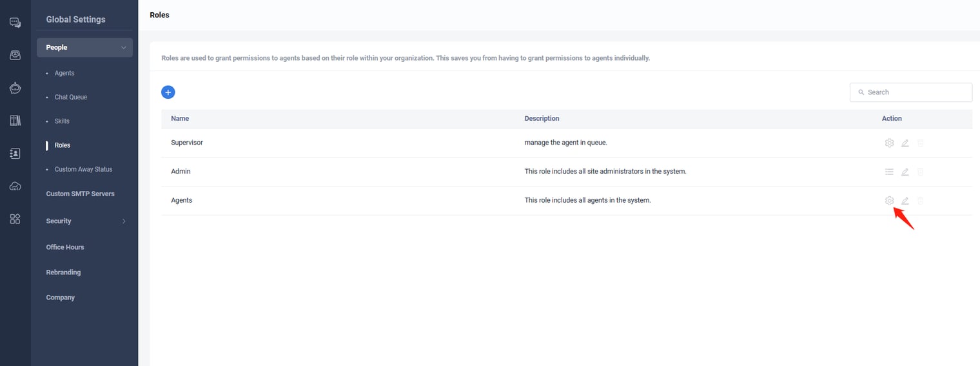Expand the Security section chevron
This screenshot has height=366, width=980.
[124, 221]
